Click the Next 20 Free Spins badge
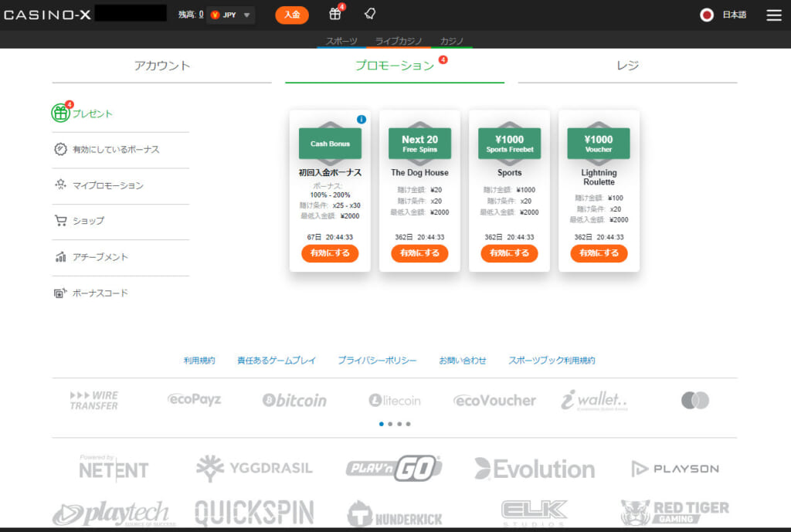Screen dimensions: 791x532 [419, 143]
